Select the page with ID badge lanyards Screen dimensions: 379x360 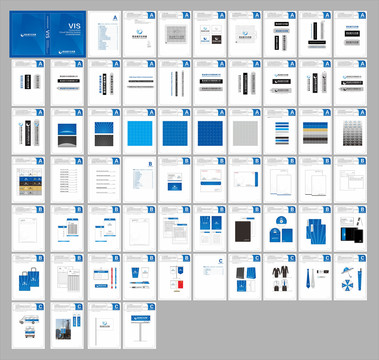click(104, 277)
